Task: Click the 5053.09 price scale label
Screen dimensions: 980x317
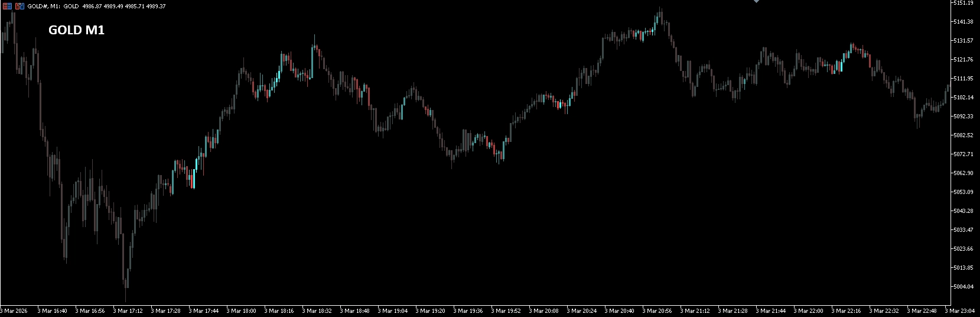Action: [963, 192]
